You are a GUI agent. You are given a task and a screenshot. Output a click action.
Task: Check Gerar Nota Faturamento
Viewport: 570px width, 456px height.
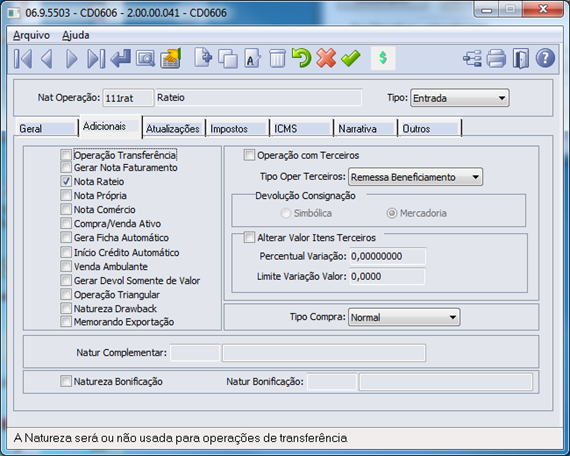(66, 167)
